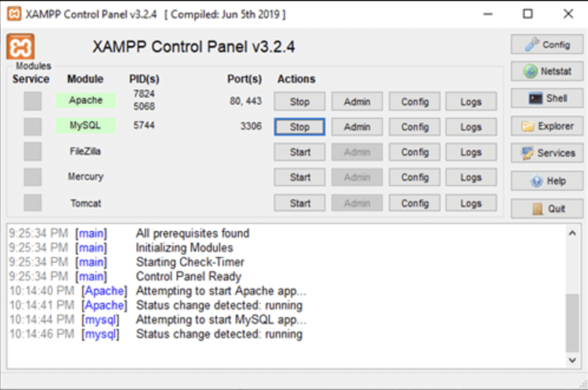Start the Mercury module
Viewport: 588px width, 390px height.
(x=299, y=177)
